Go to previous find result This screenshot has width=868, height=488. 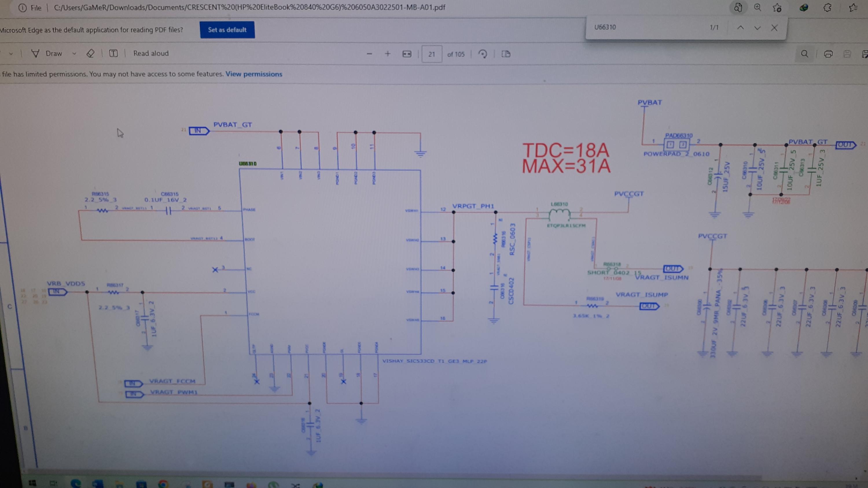(x=740, y=28)
